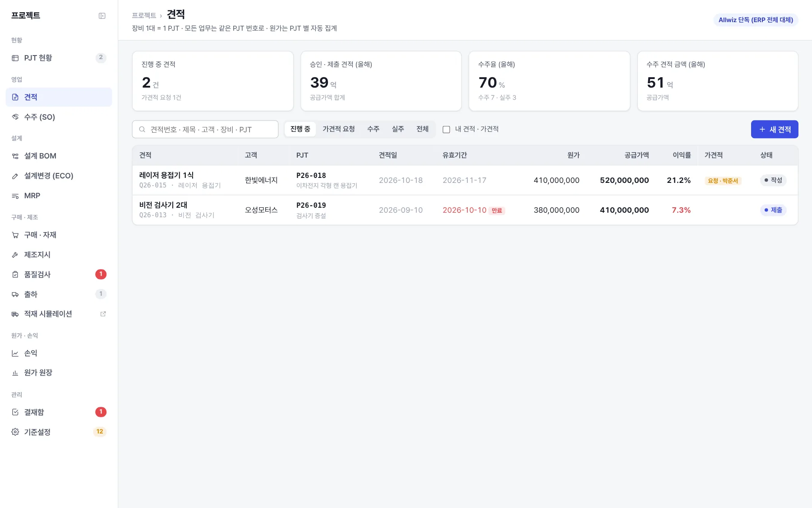Show the 실주 filter tab

[398, 129]
